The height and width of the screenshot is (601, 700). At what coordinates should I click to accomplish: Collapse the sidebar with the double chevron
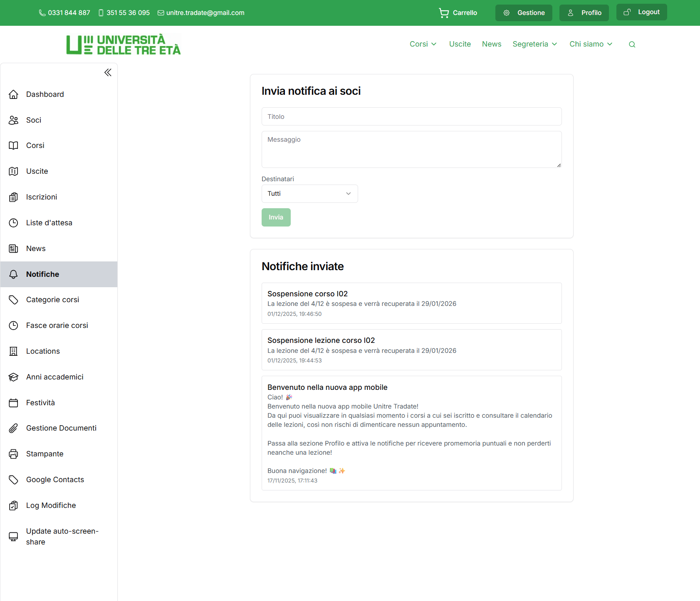(107, 72)
